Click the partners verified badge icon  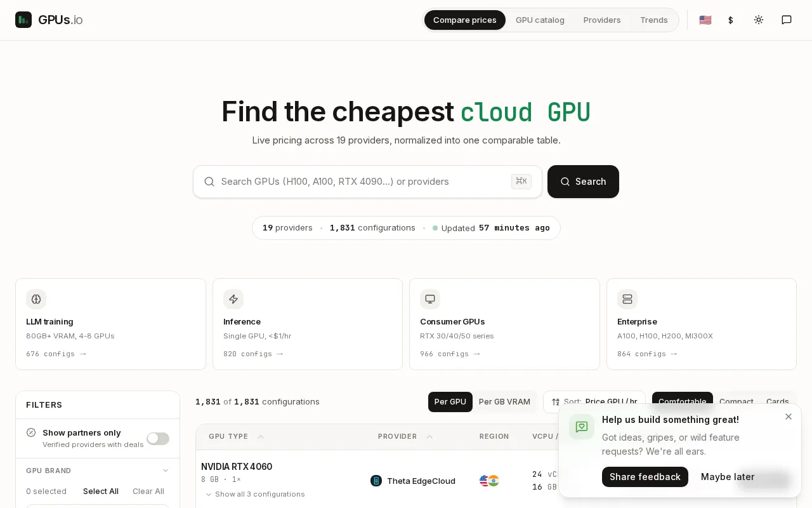(31, 432)
